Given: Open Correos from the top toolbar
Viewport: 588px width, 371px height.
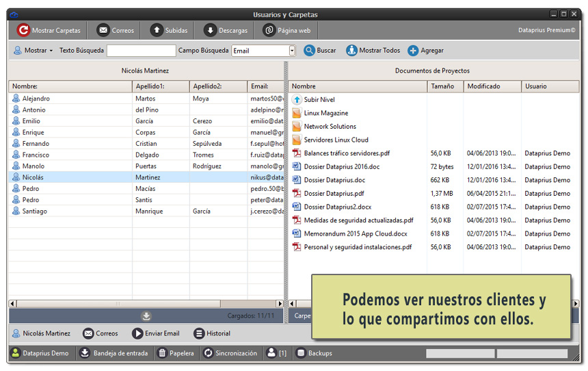Looking at the screenshot, I should coord(116,30).
